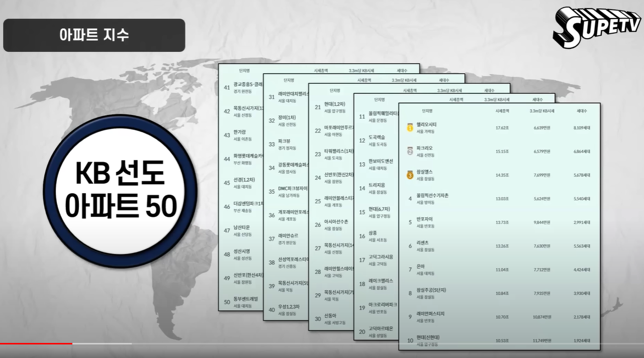Click the 파크뷰 entry in row 33

(284, 141)
